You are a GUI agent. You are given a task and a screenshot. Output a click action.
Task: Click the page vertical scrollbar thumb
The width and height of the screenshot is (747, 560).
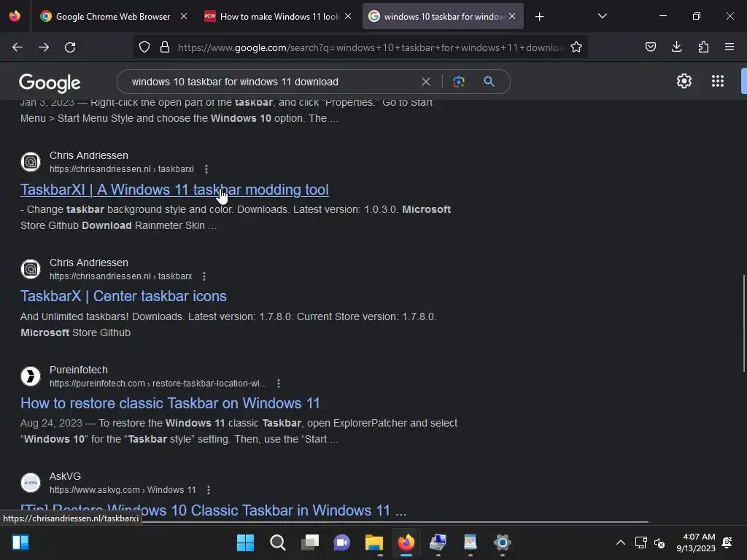pyautogui.click(x=743, y=324)
